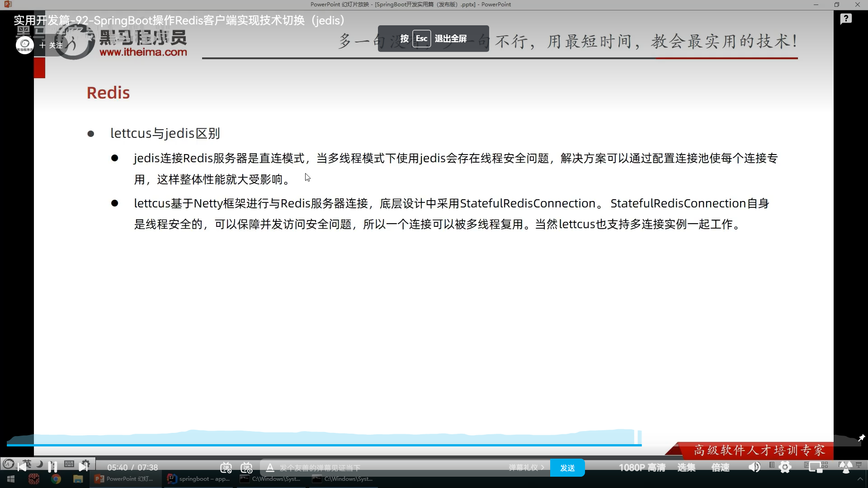Viewport: 868px width, 488px height.
Task: Open the help question mark icon
Action: pyautogui.click(x=846, y=19)
